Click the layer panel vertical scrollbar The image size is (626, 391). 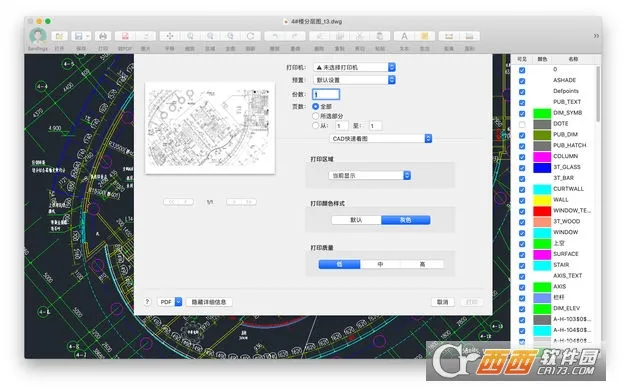coord(598,94)
